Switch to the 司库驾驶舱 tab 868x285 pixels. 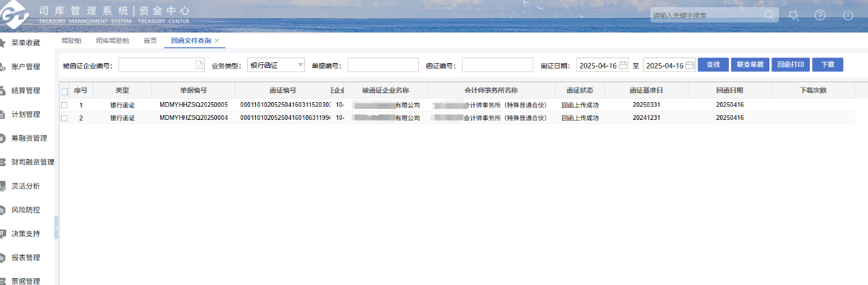tap(112, 41)
